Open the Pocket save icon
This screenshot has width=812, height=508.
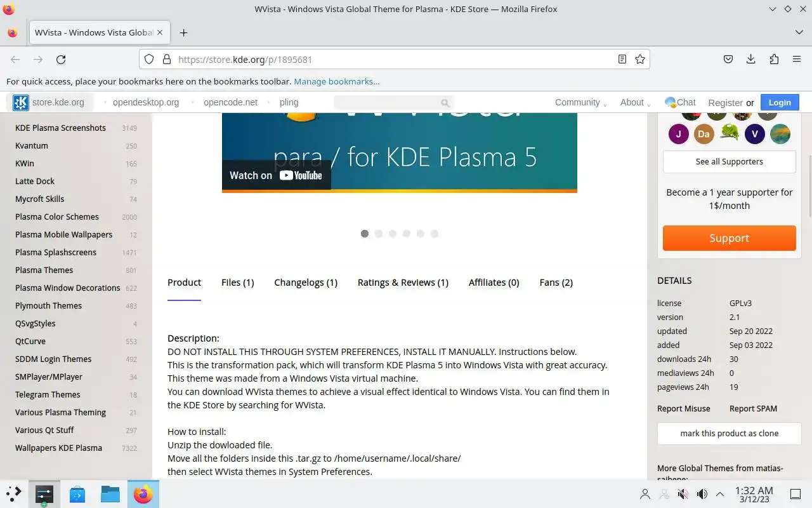point(728,59)
